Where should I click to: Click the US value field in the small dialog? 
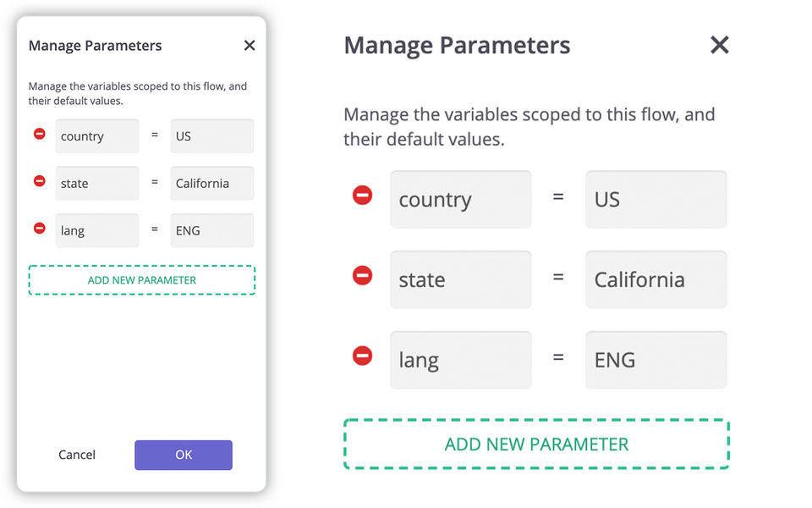point(211,136)
